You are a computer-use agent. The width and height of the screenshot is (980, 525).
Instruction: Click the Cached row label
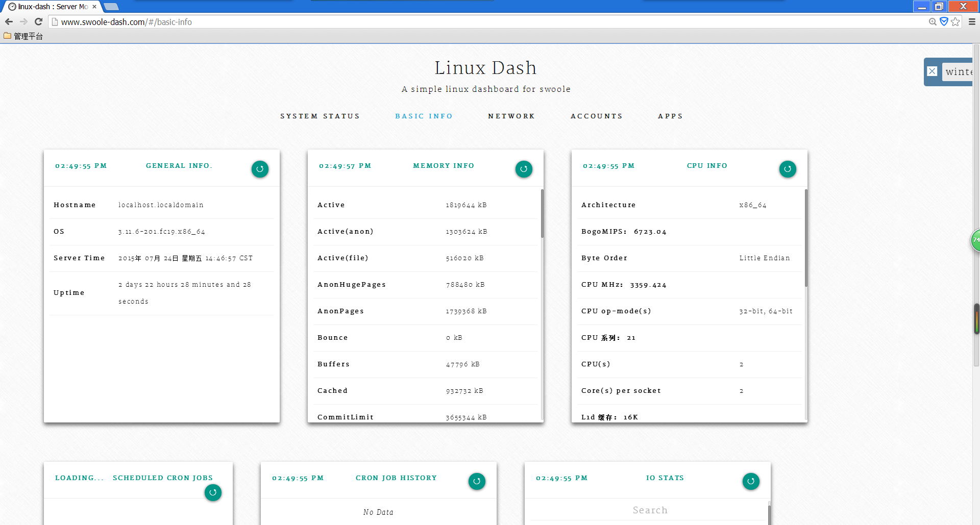tap(332, 391)
